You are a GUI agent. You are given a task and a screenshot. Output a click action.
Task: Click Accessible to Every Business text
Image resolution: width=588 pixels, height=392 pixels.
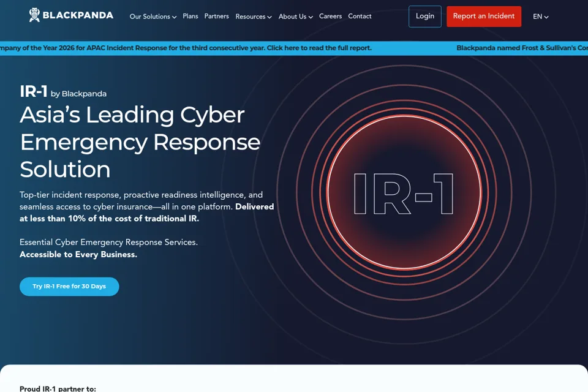coord(78,254)
